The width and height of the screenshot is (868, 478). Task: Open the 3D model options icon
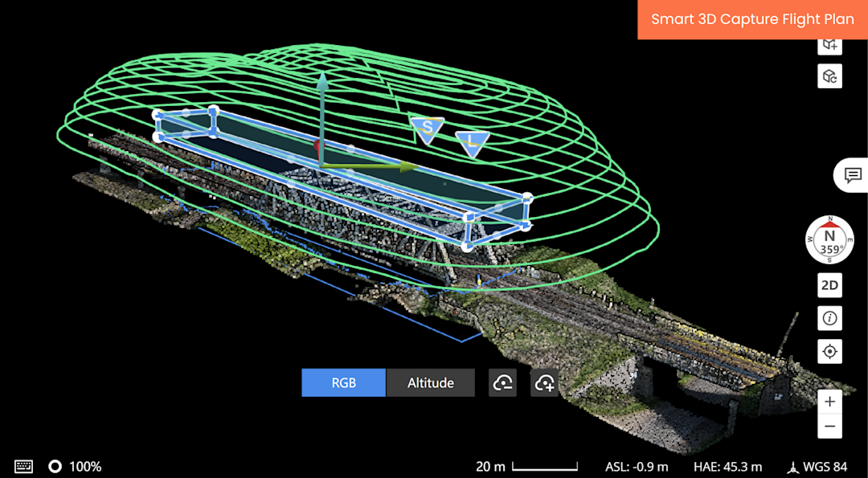[830, 76]
